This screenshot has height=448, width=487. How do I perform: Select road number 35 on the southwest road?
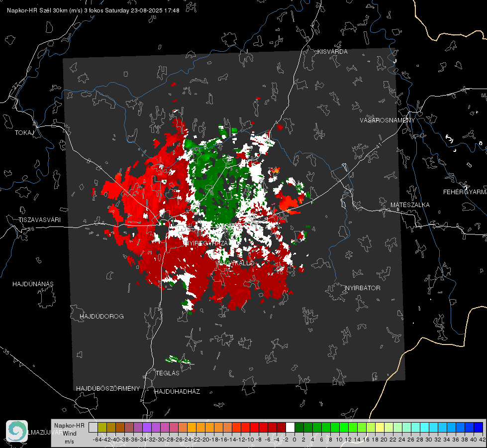pos(6,352)
